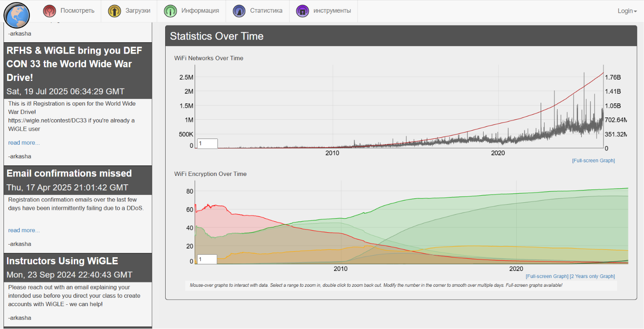Viewport: 644px width, 329px height.
Task: Click the WiFi Encryption Over Time title
Action: [x=210, y=174]
